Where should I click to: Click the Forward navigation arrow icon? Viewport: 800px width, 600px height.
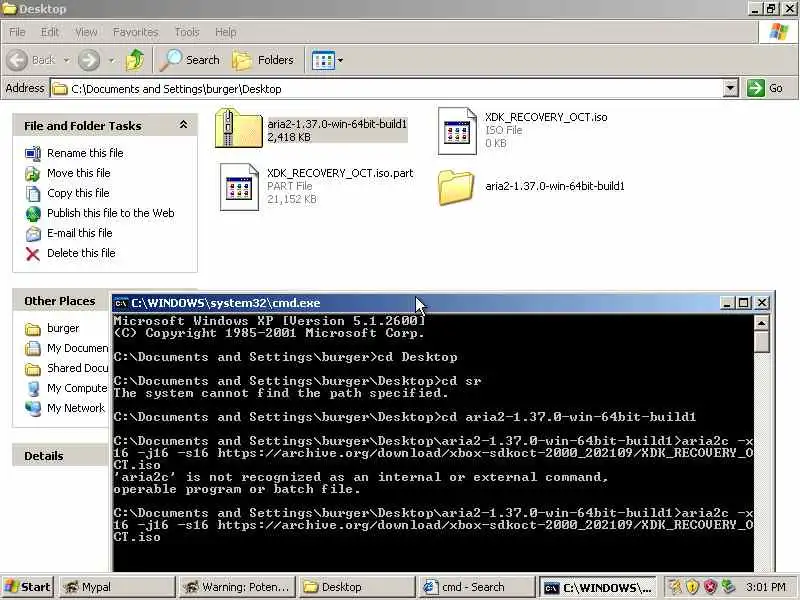[x=89, y=60]
